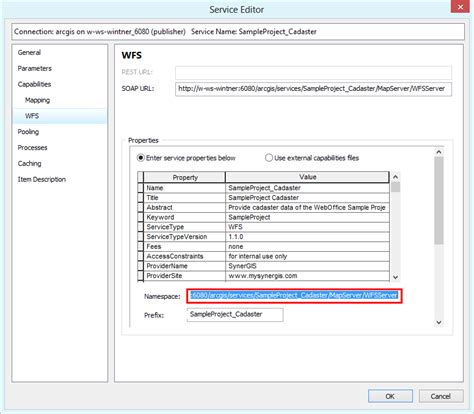Click the REST URL field
Image resolution: width=474 pixels, height=414 pixels.
click(313, 73)
